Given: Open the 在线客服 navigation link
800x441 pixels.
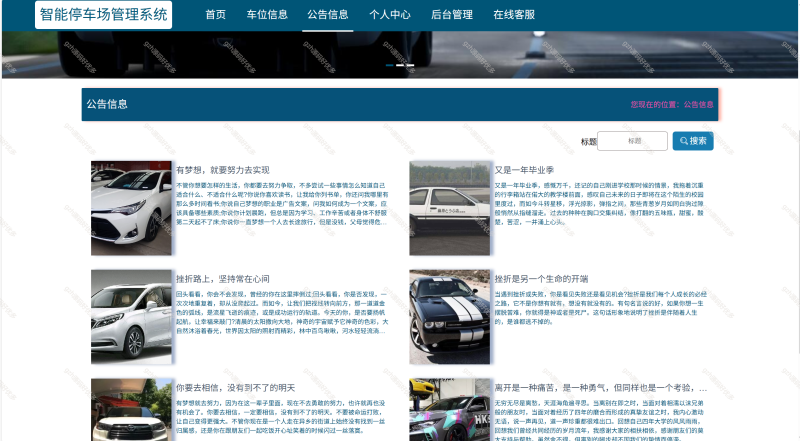Looking at the screenshot, I should 514,15.
